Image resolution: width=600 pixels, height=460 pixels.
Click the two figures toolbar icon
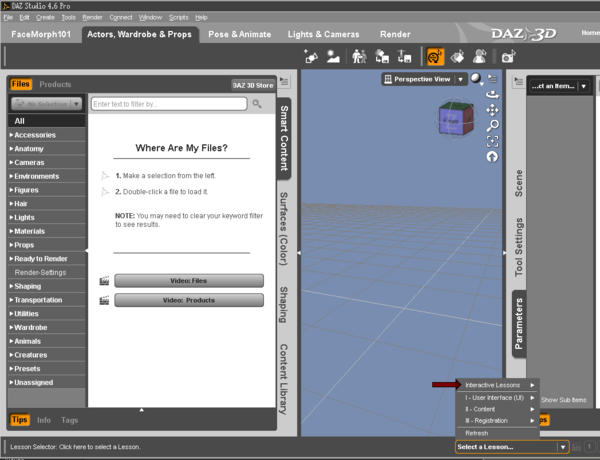pos(359,57)
